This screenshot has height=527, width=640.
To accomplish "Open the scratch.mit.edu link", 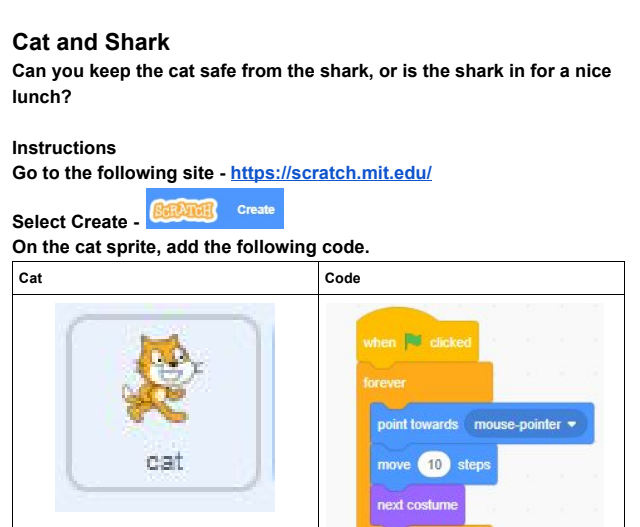I will point(331,173).
